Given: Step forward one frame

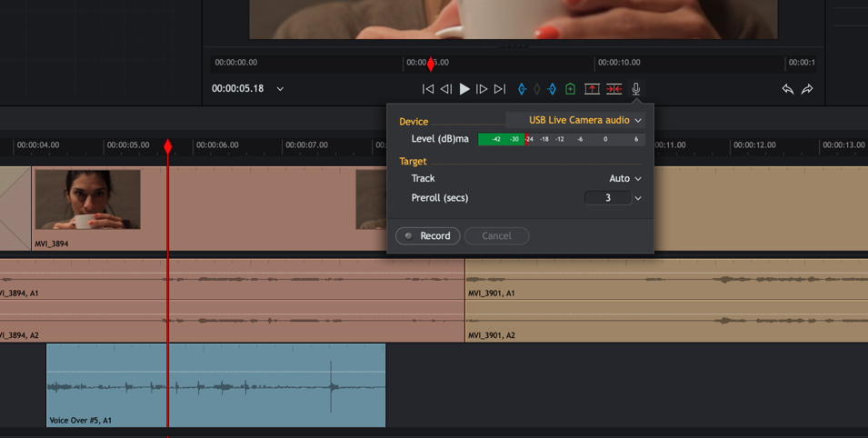Looking at the screenshot, I should point(482,89).
